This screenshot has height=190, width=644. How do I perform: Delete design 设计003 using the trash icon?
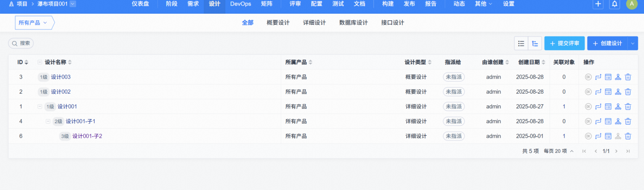click(628, 77)
